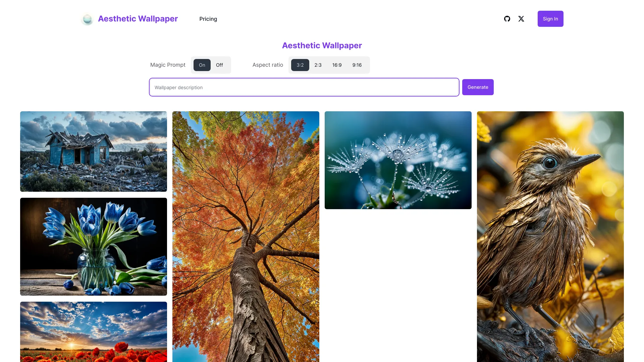The height and width of the screenshot is (362, 644).
Task: Click the wallpaper description input field
Action: [304, 87]
